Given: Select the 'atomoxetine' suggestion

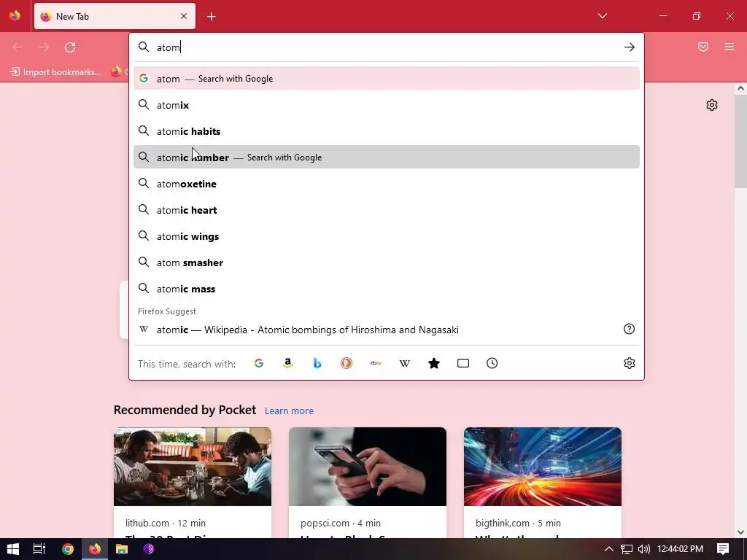Looking at the screenshot, I should (x=387, y=183).
